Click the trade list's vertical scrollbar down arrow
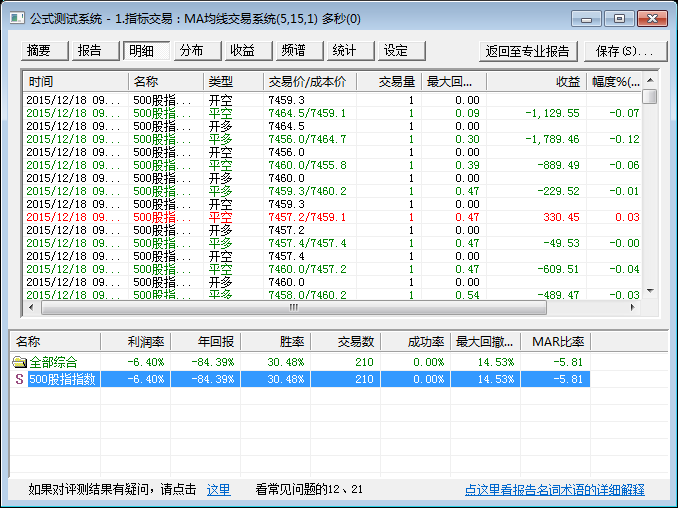Viewport: 678px width, 508px height. pos(650,290)
